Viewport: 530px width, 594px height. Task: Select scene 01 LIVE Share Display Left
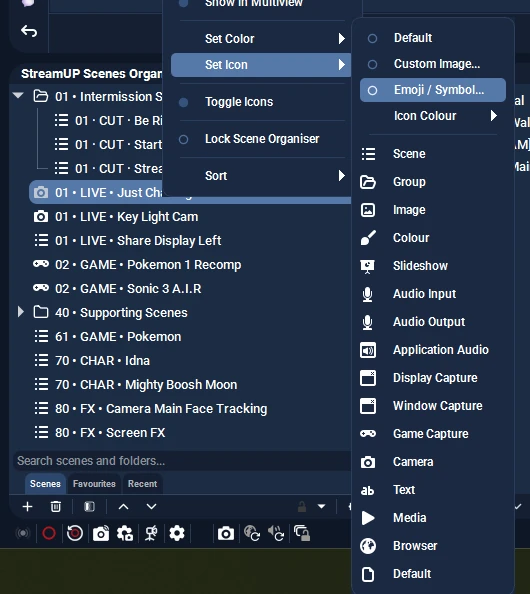point(189,241)
